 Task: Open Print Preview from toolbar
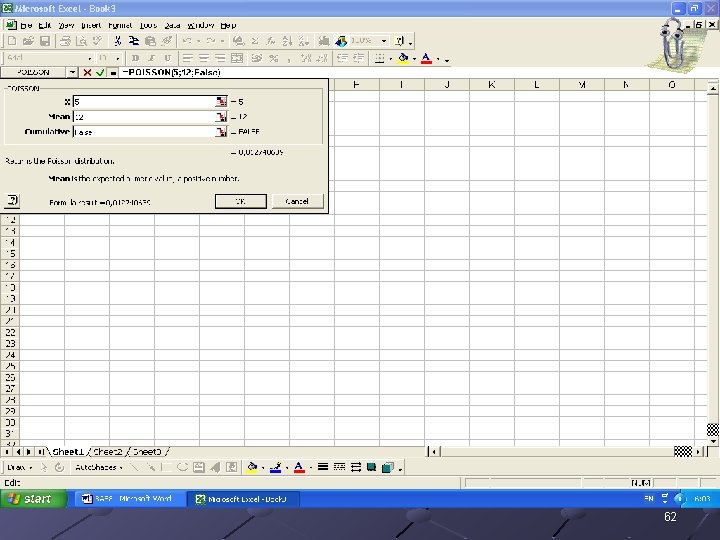81,41
